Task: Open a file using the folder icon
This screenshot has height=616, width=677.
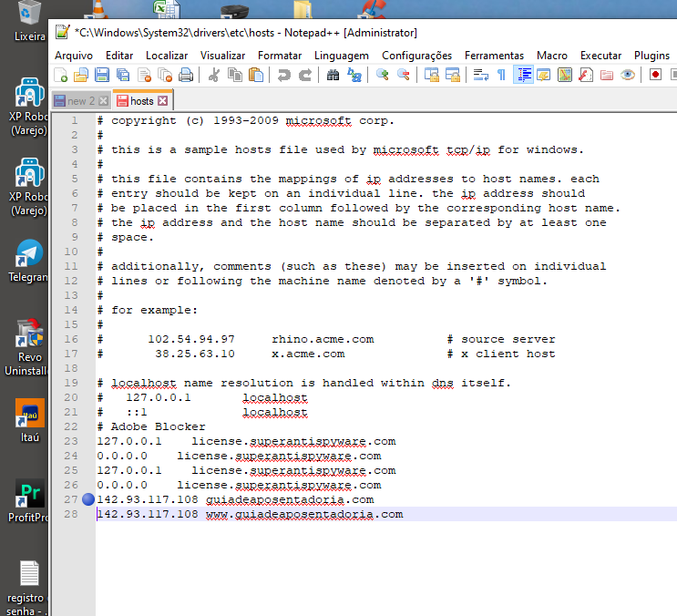Action: tap(81, 75)
